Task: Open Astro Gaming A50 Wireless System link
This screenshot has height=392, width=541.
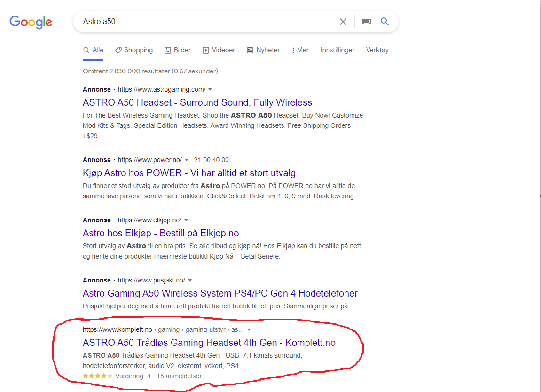Action: pos(220,293)
